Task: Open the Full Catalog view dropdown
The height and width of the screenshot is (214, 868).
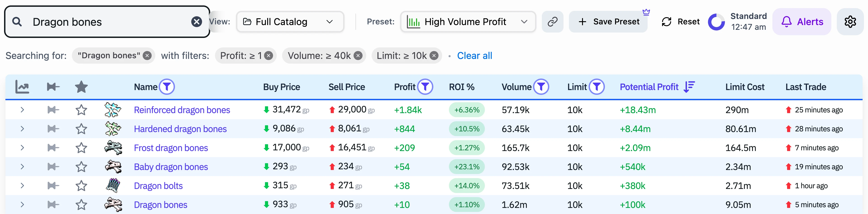Action: [x=290, y=22]
